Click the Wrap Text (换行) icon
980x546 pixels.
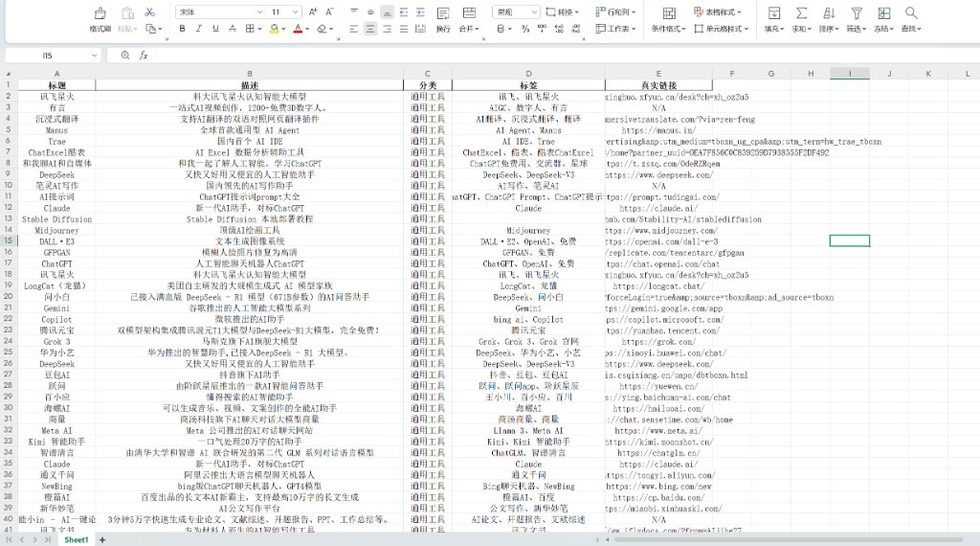pyautogui.click(x=443, y=13)
